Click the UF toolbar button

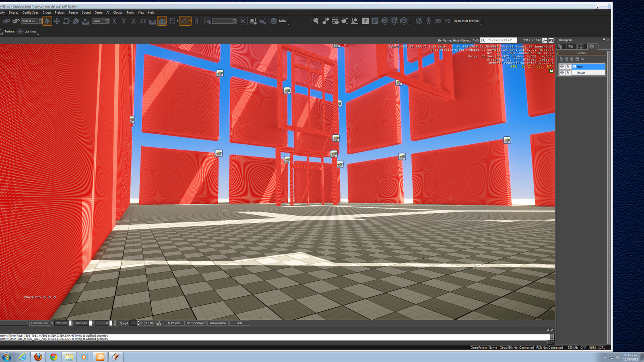click(x=375, y=21)
